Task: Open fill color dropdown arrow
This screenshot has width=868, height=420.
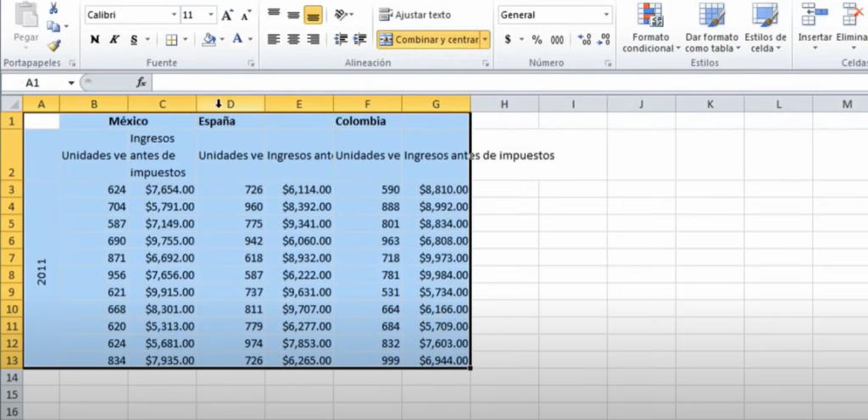Action: [222, 39]
